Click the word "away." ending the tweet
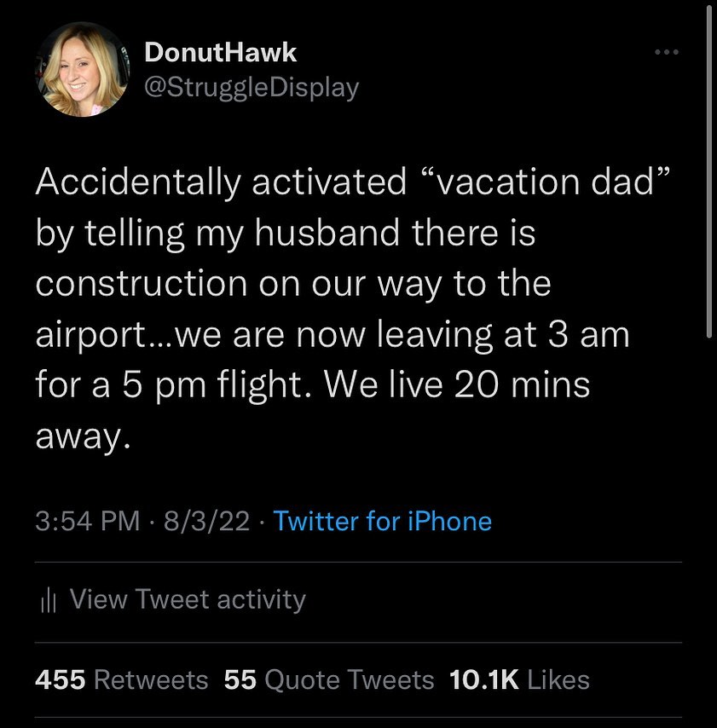The width and height of the screenshot is (717, 728). click(x=83, y=436)
